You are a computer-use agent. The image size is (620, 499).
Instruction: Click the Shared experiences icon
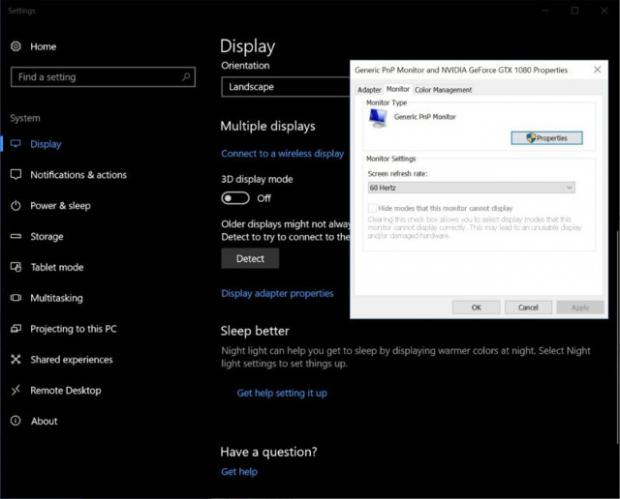pos(16,360)
